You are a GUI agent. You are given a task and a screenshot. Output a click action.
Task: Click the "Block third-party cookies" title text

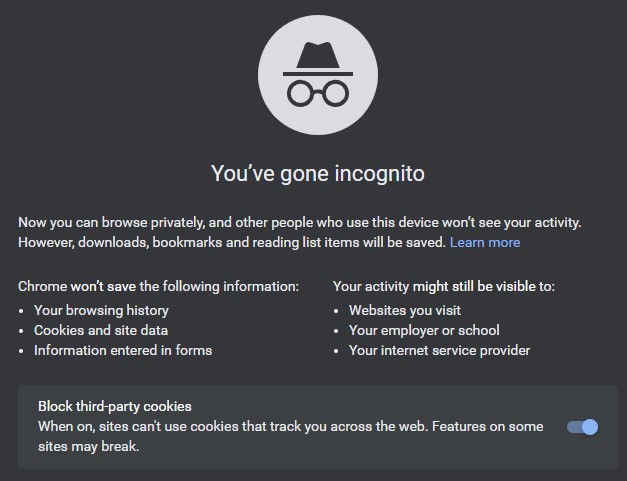click(x=115, y=406)
